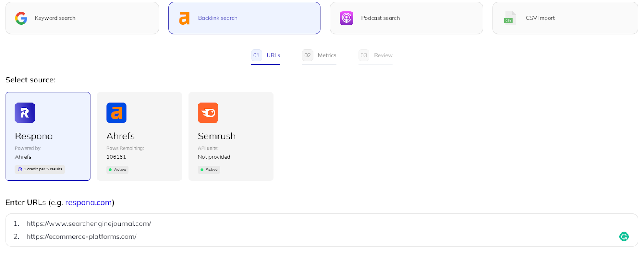Viewport: 644px width, 254px height.
Task: Click 'Powered by:' text on Respona card
Action: (x=28, y=148)
